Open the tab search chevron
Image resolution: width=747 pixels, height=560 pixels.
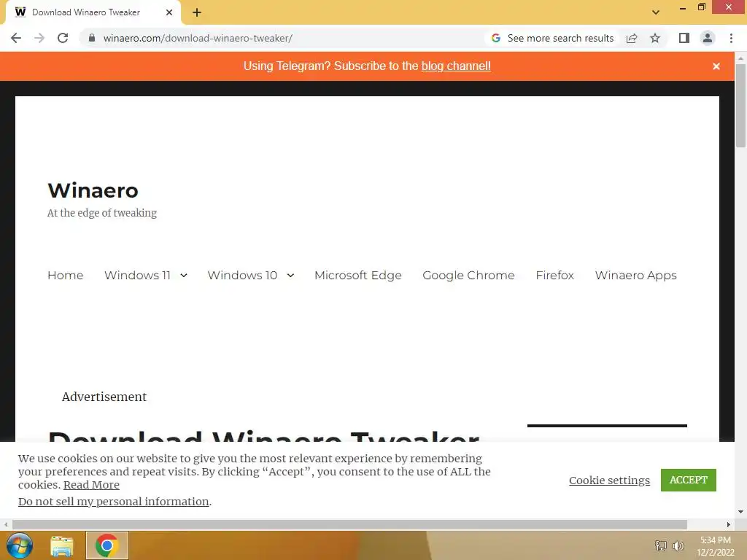tap(656, 12)
